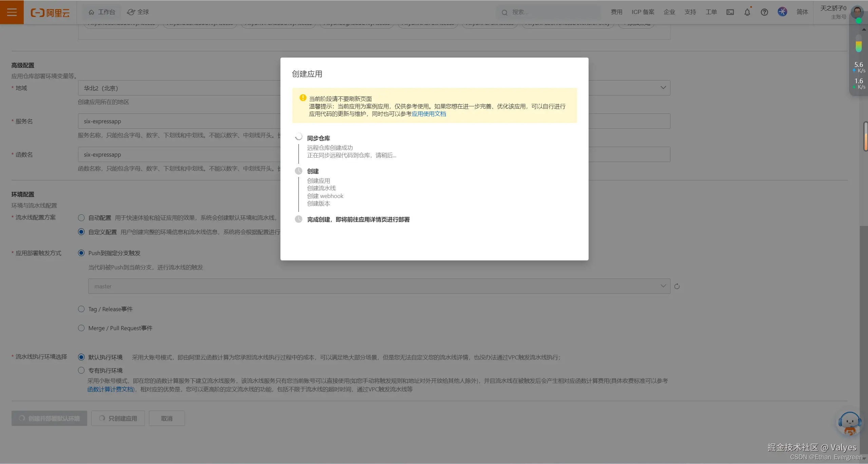Select the Tag / Release事件 trigger
The height and width of the screenshot is (464, 868).
(81, 309)
